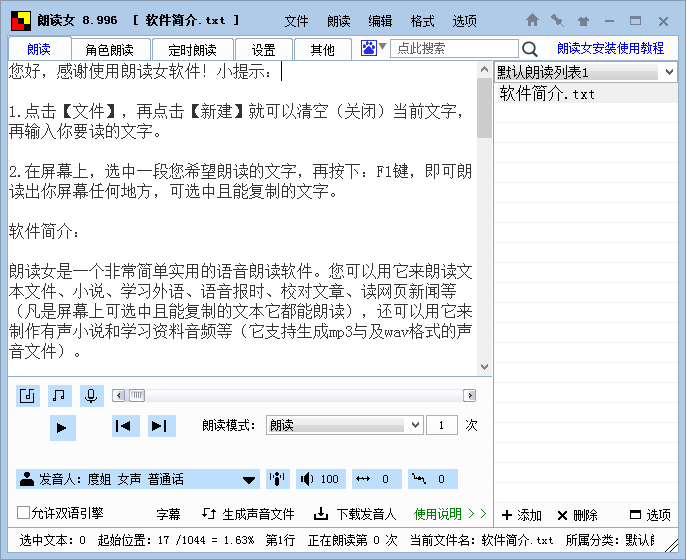This screenshot has height=560, width=686.
Task: Click the 生成声音文件 generate audio button
Action: 248,514
